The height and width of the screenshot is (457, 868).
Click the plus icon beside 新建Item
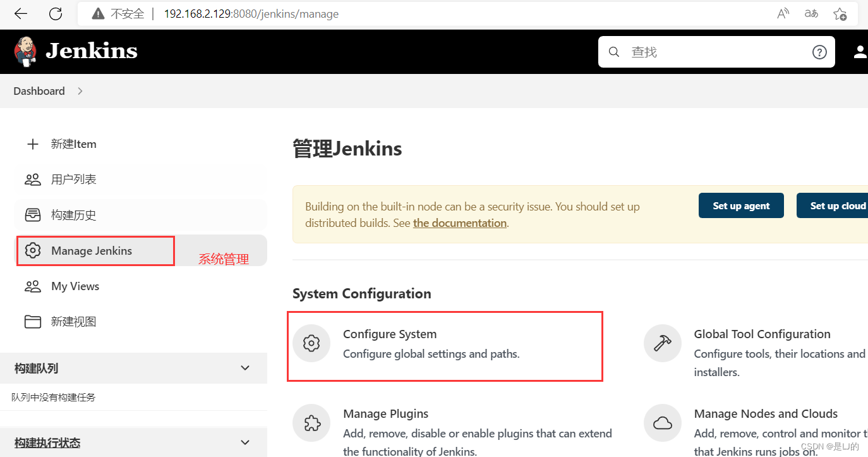(x=33, y=144)
